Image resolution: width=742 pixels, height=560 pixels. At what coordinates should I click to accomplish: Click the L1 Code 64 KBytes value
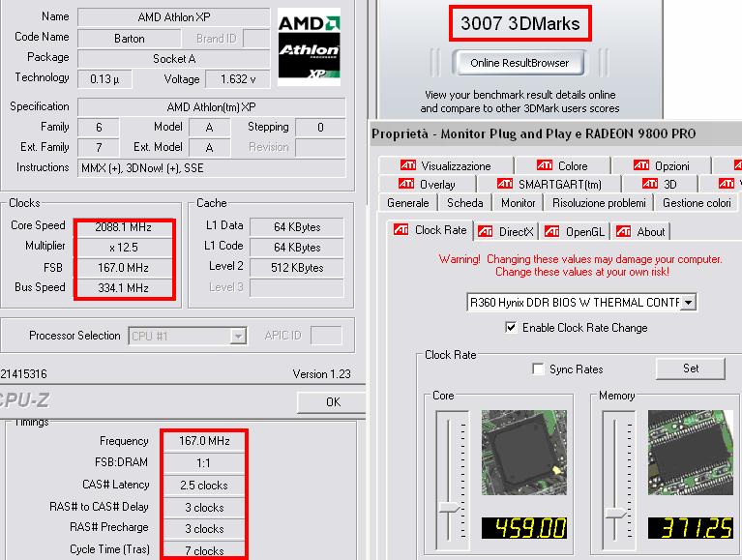click(x=297, y=248)
